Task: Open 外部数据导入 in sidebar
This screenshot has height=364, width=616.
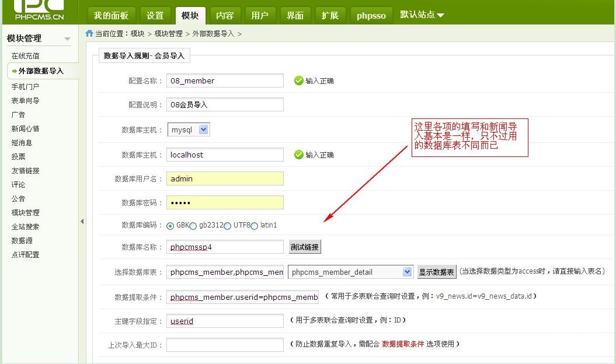Action: [x=41, y=71]
